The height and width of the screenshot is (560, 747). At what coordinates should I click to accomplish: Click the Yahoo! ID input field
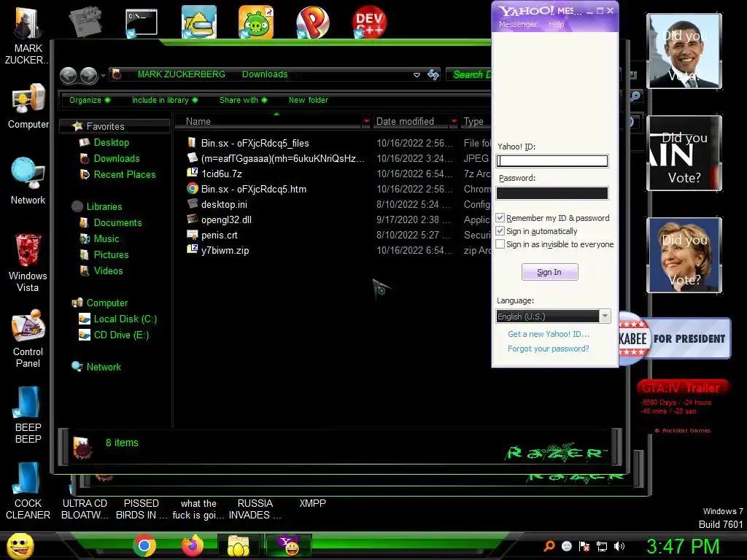click(x=552, y=161)
